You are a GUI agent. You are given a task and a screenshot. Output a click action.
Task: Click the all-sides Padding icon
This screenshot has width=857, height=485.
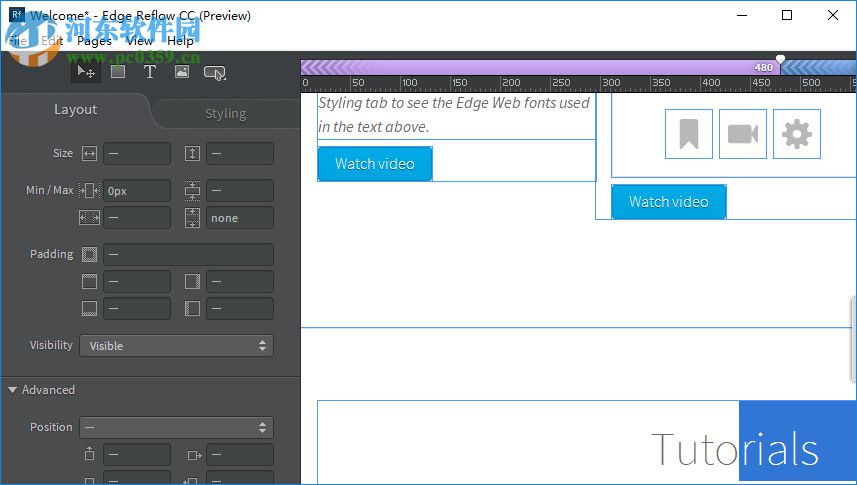[89, 254]
